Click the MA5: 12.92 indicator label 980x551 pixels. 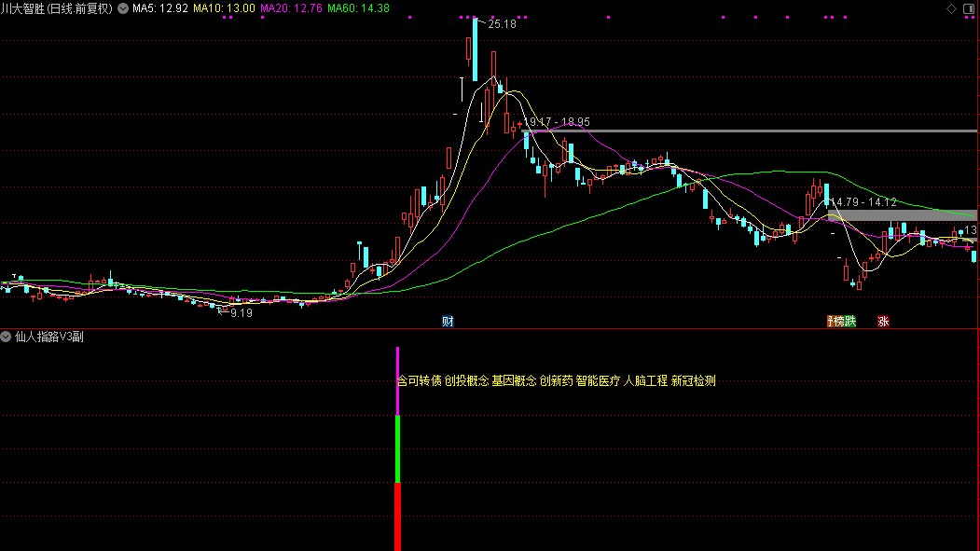click(160, 8)
